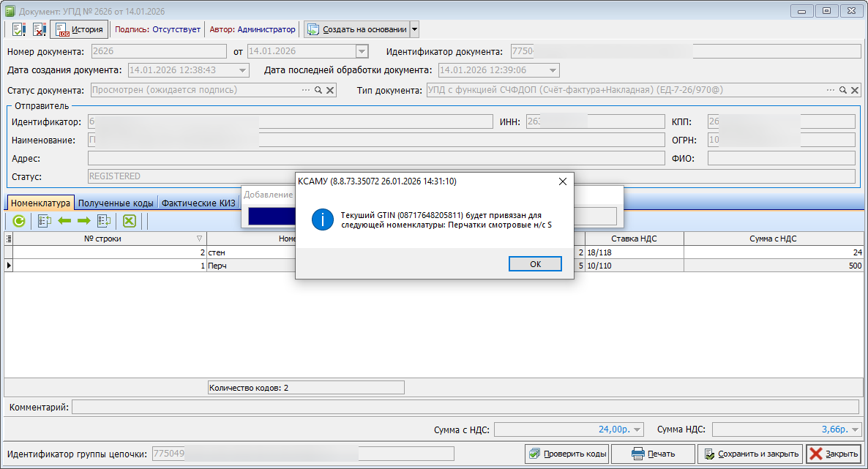The height and width of the screenshot is (469, 868).
Task: Click the approve document icon with green checkmark
Action: click(x=19, y=29)
